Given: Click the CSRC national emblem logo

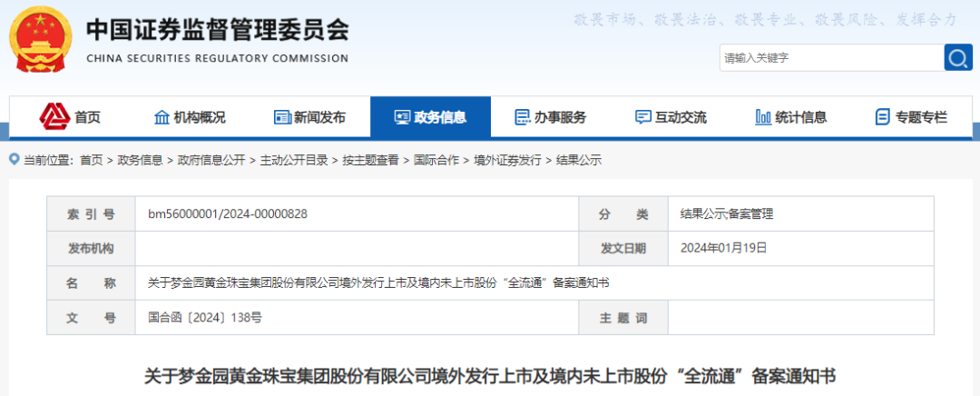Looking at the screenshot, I should (x=41, y=40).
